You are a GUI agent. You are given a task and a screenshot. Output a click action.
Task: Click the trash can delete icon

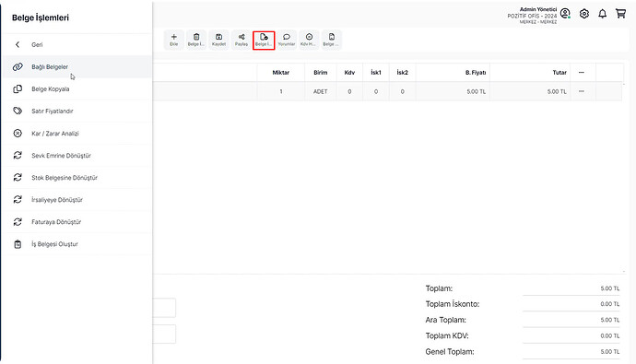[196, 40]
